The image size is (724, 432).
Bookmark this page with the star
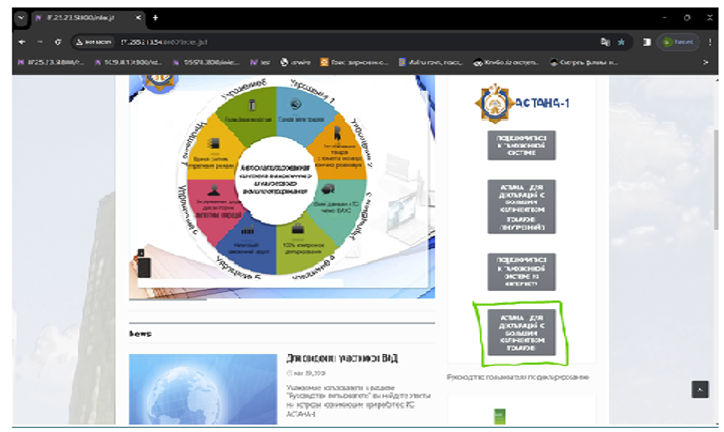click(621, 42)
